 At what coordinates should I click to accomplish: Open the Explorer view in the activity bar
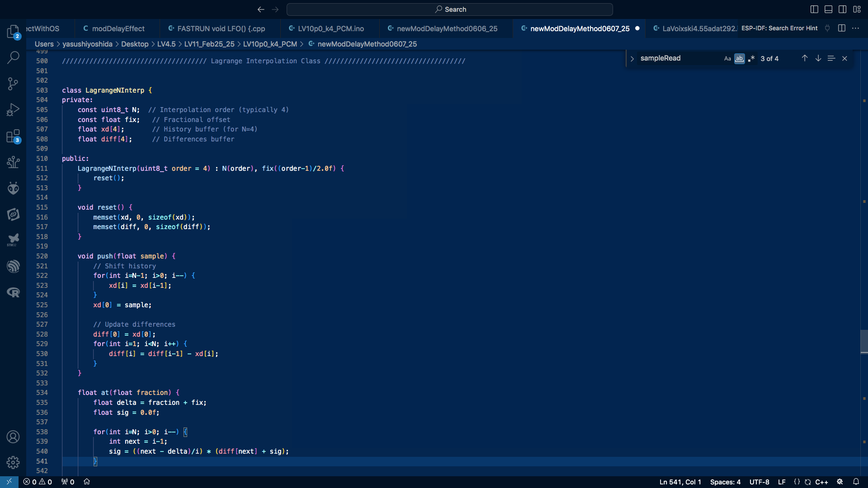pos(13,31)
